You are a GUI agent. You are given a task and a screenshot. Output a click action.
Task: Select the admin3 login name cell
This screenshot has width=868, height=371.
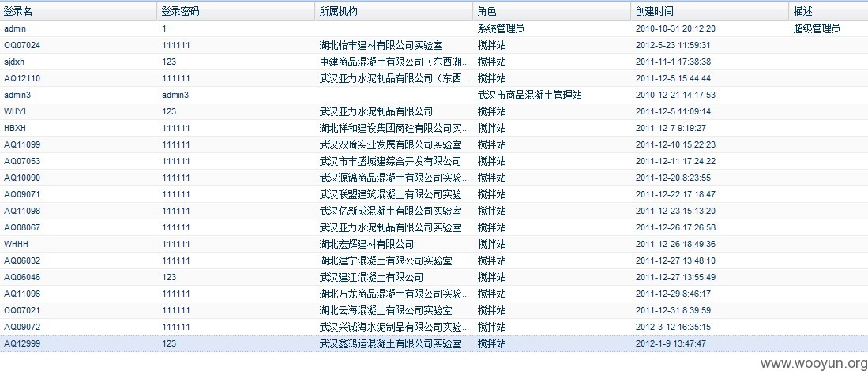tap(17, 95)
